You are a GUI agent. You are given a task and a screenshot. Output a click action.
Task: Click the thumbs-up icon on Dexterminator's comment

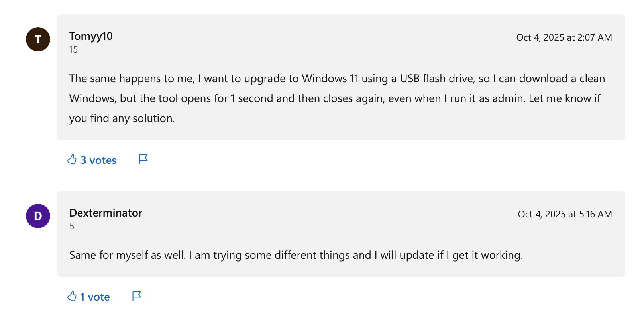pos(72,296)
